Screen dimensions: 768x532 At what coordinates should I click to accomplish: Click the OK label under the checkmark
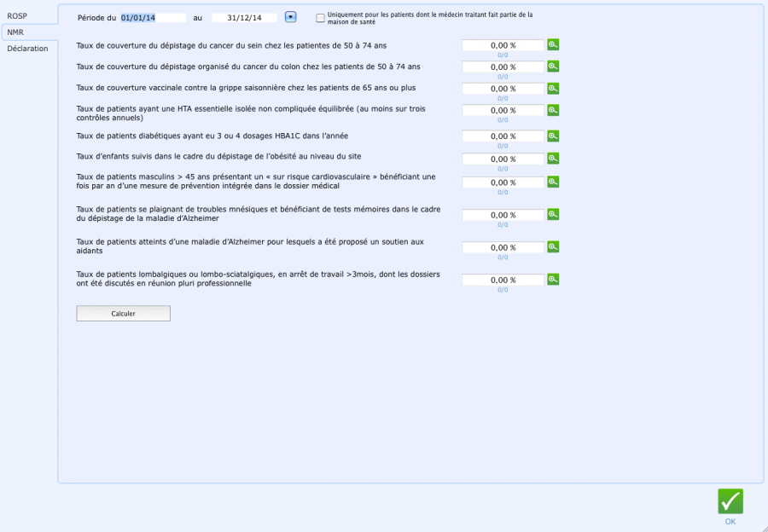point(730,522)
